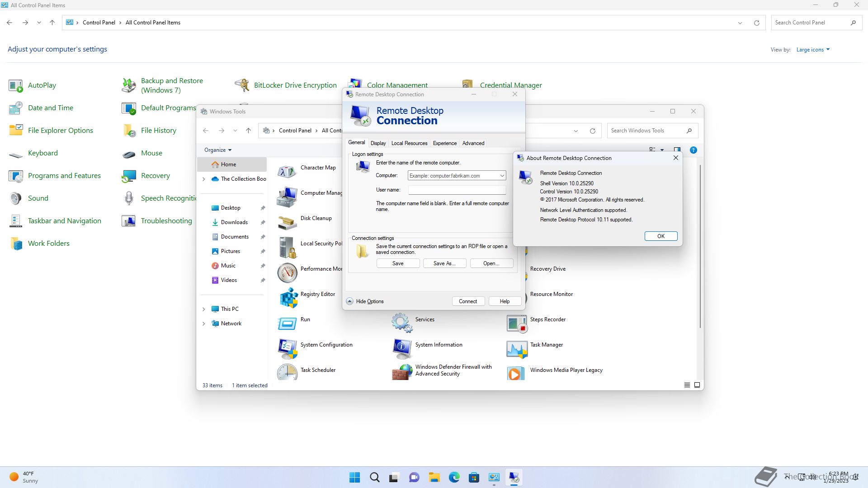Open Windows Tools address history dropdown
Screen dimensions: 868x488
point(576,131)
